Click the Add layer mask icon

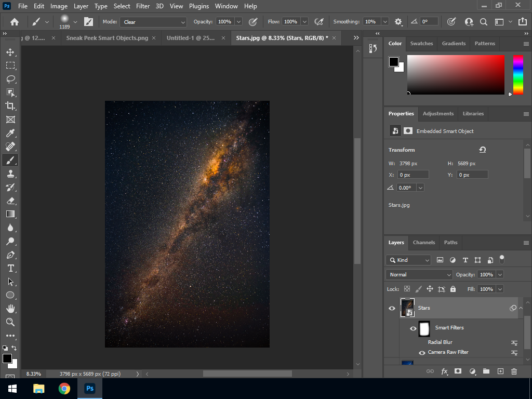tap(458, 371)
